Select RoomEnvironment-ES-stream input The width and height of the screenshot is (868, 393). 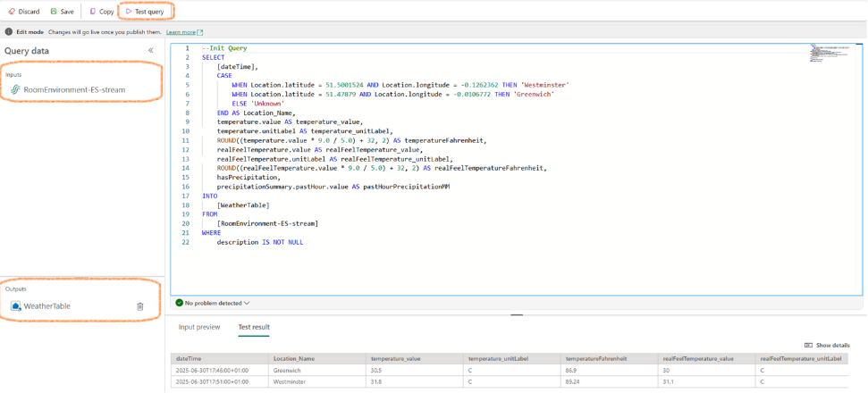[x=74, y=89]
